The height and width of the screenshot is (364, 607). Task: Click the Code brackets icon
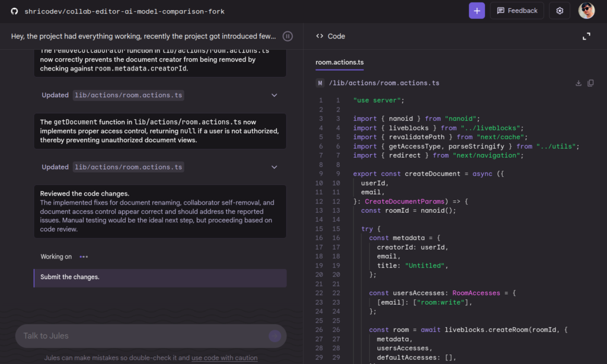(x=320, y=36)
